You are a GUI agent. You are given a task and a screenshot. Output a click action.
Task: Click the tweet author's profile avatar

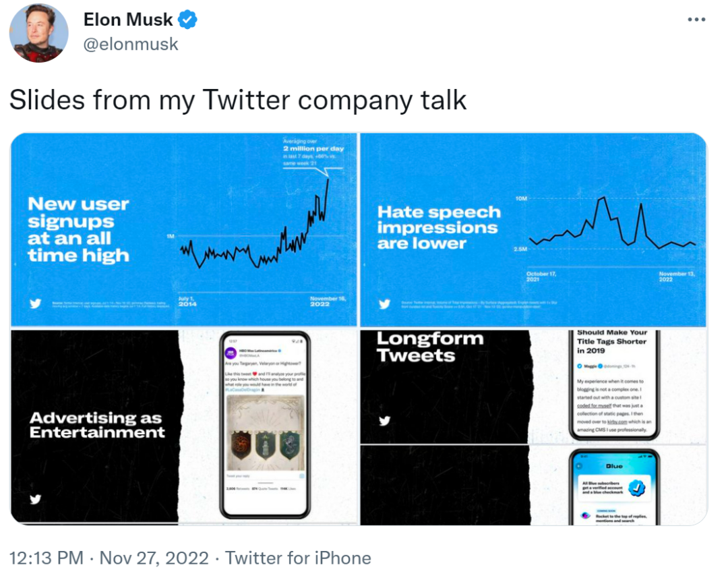[39, 32]
